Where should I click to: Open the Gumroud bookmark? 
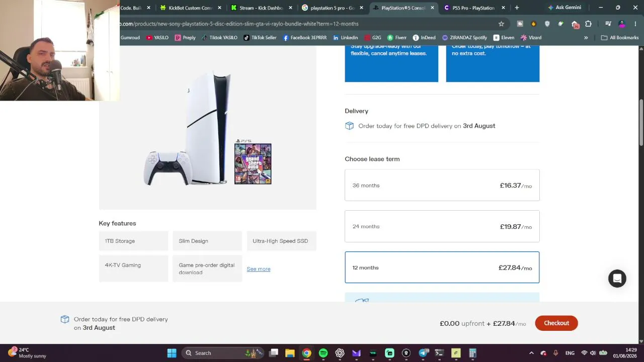(130, 38)
